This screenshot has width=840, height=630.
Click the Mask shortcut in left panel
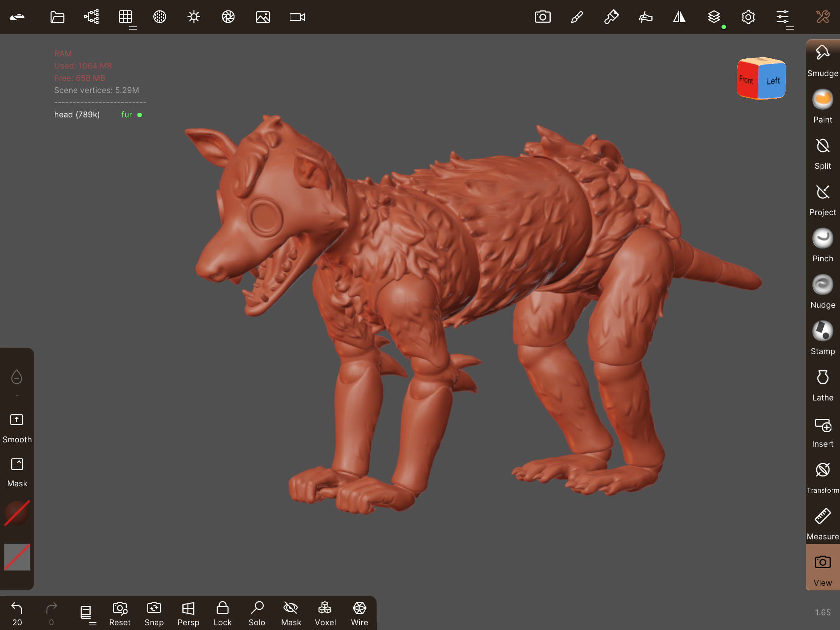[17, 472]
